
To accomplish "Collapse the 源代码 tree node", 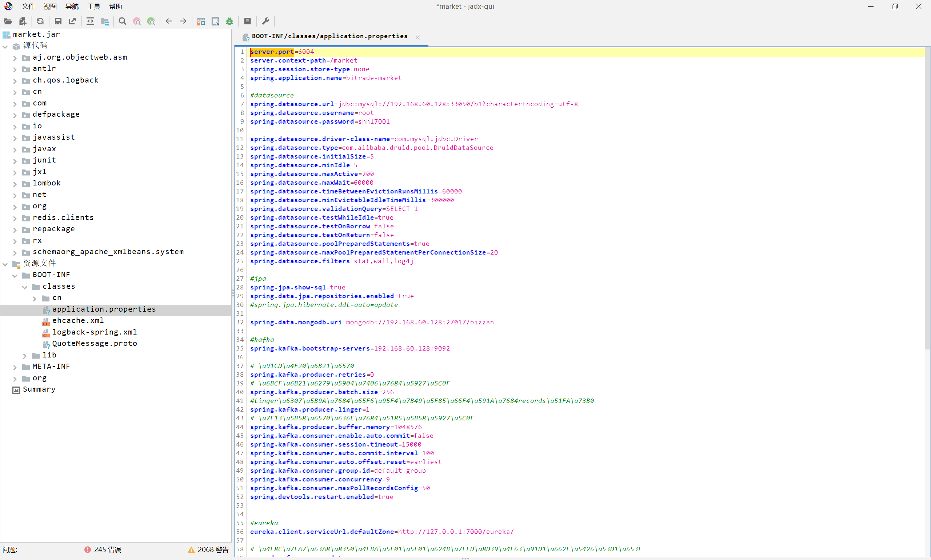I will (5, 47).
